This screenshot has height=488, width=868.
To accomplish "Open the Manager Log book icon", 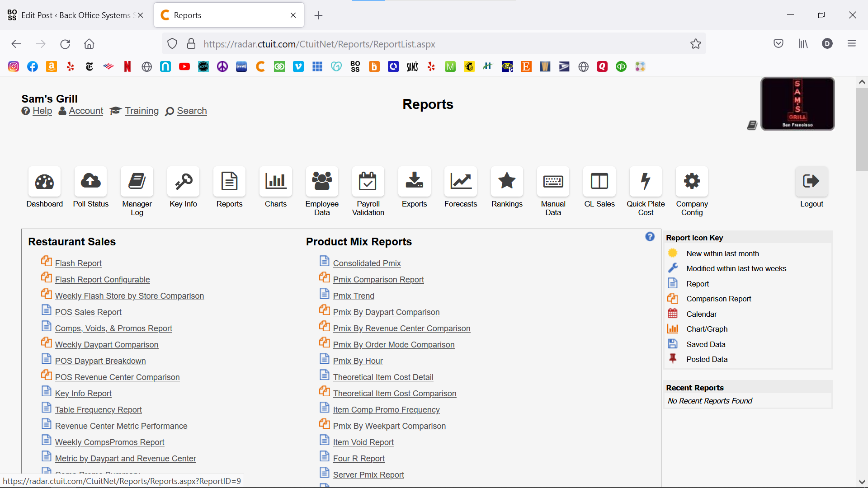I will point(137,182).
